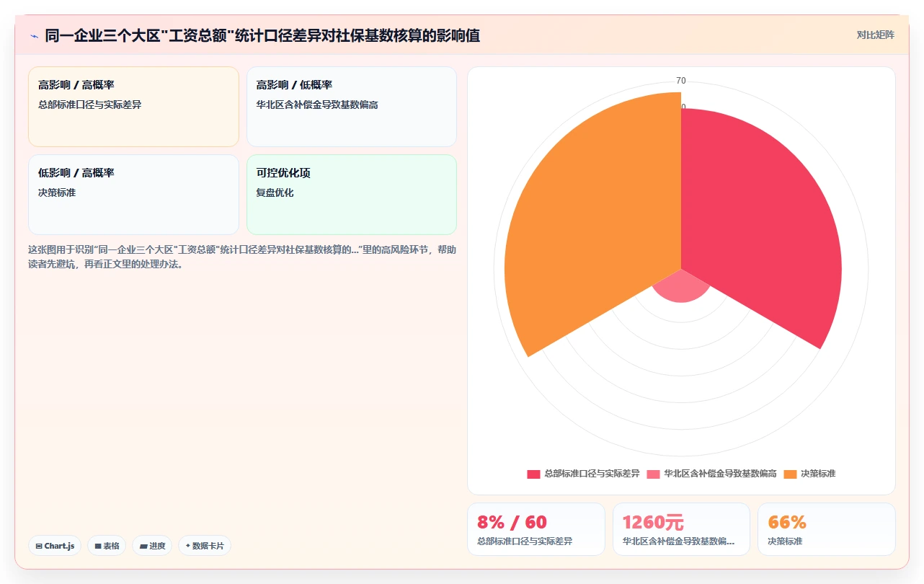
Task: Click the 表格 tag icon
Action: (x=98, y=547)
